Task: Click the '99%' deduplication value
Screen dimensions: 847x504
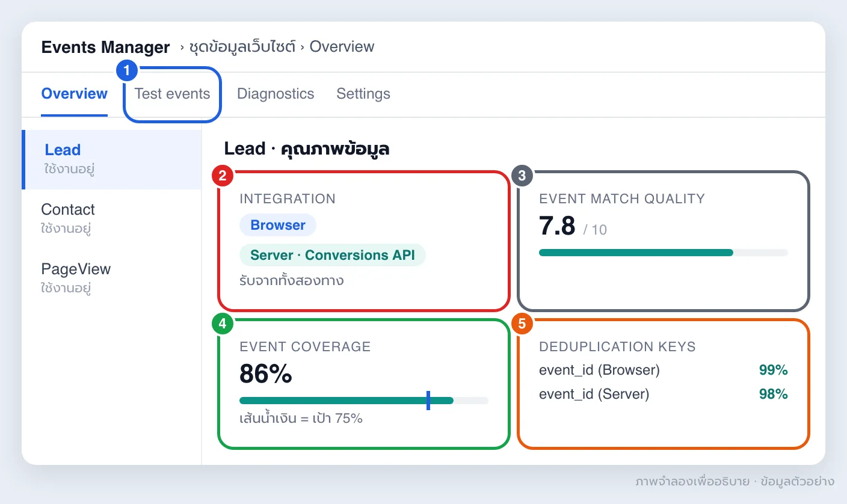Action: [x=774, y=370]
